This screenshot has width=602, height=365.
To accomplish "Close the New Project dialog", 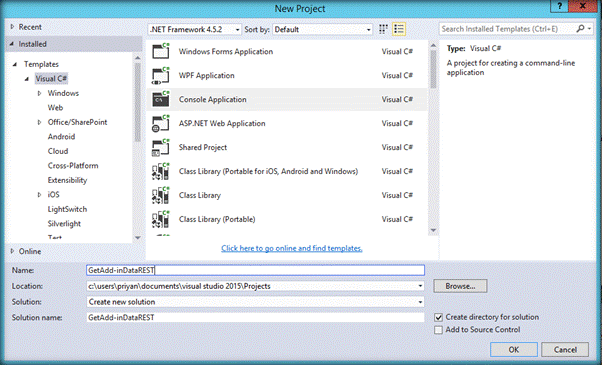I will (583, 6).
